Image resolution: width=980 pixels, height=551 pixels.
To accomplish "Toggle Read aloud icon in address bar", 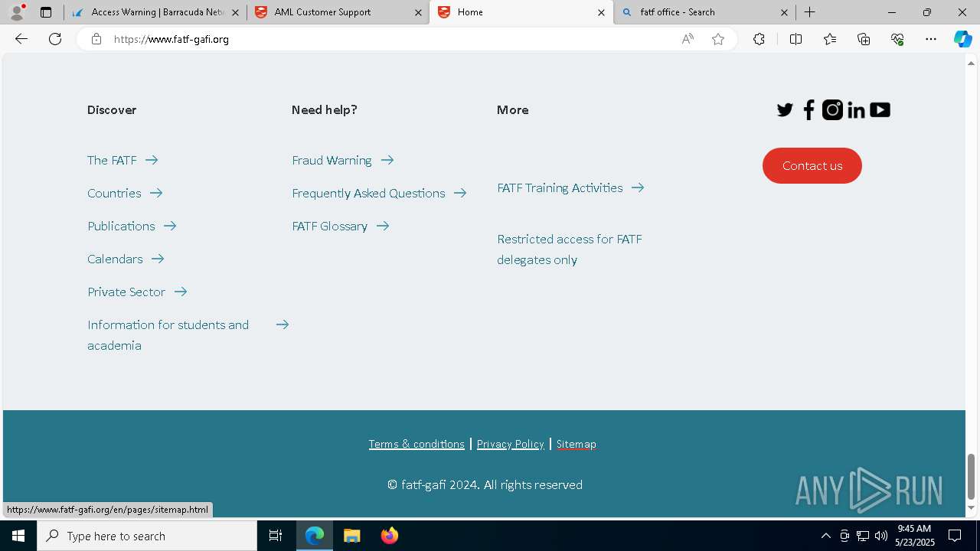I will click(688, 39).
